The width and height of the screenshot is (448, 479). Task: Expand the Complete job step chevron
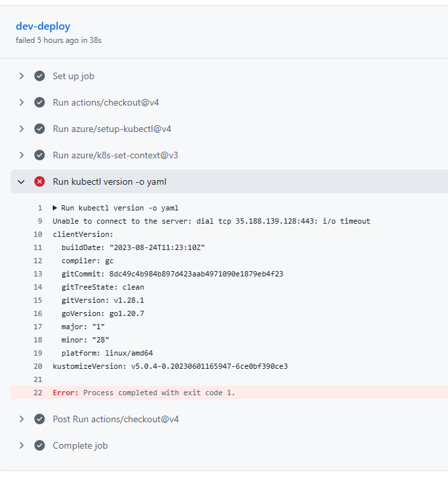21,445
